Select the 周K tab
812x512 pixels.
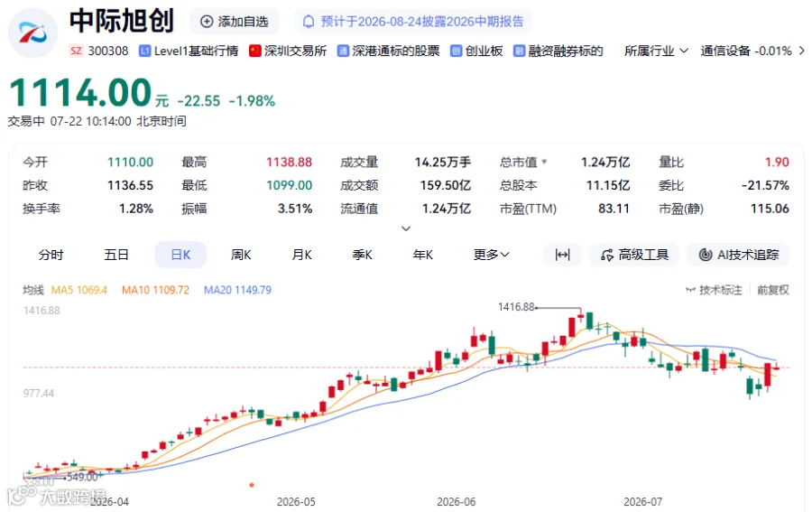tap(241, 255)
